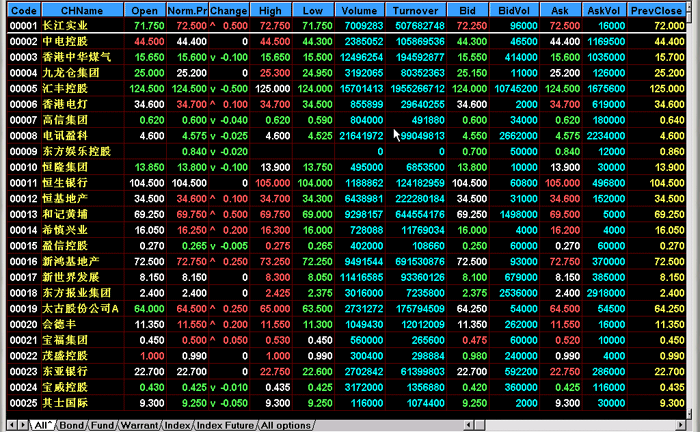Click the tab-scroll right arrow beside All^

[x=22, y=425]
